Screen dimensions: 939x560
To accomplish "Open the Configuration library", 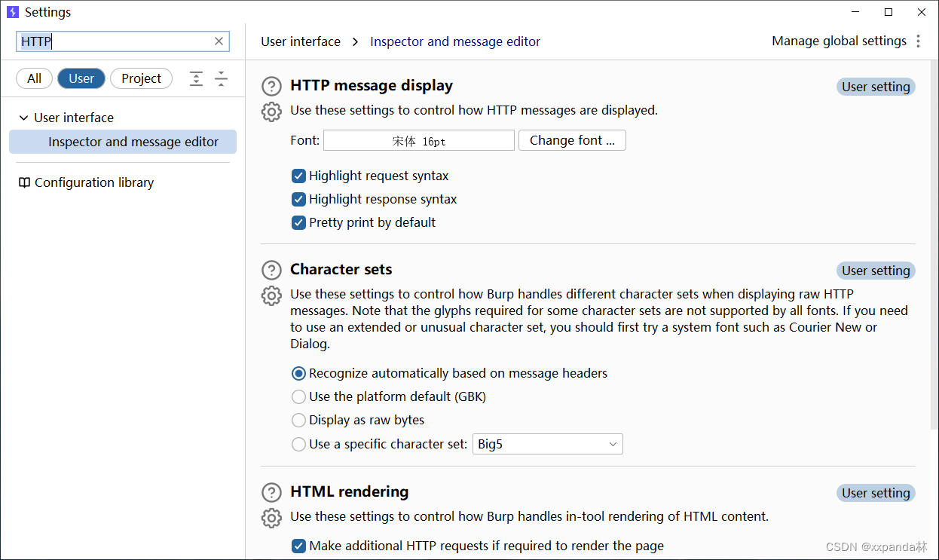I will tap(93, 183).
